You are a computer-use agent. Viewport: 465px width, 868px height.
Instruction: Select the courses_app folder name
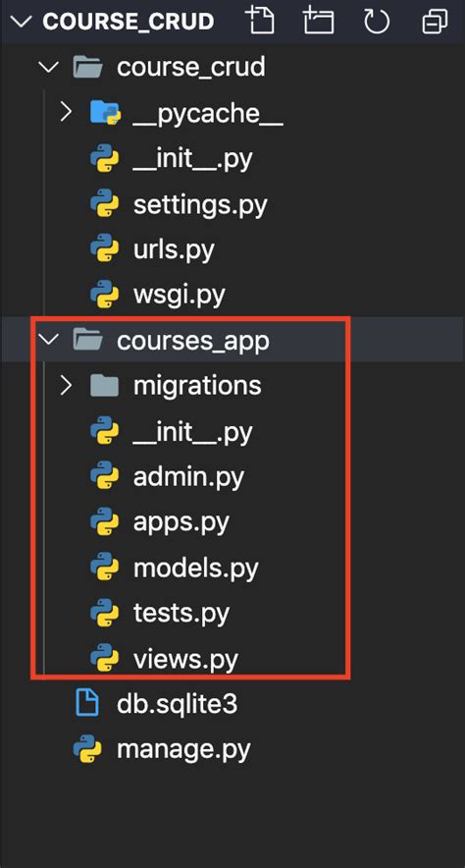tap(193, 341)
